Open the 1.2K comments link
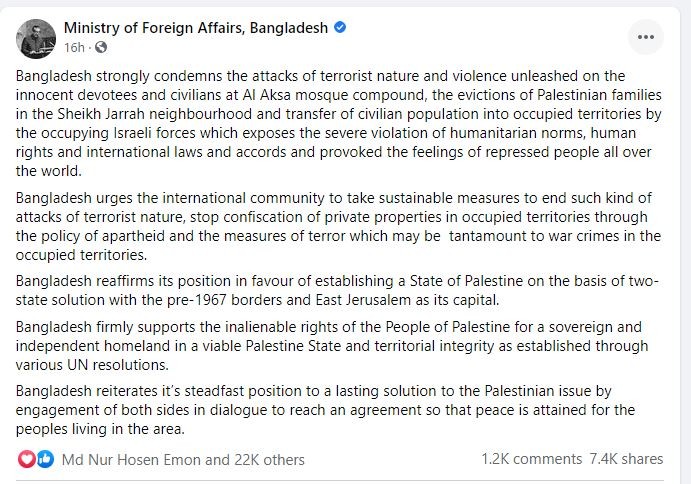The width and height of the screenshot is (691, 484). [531, 459]
